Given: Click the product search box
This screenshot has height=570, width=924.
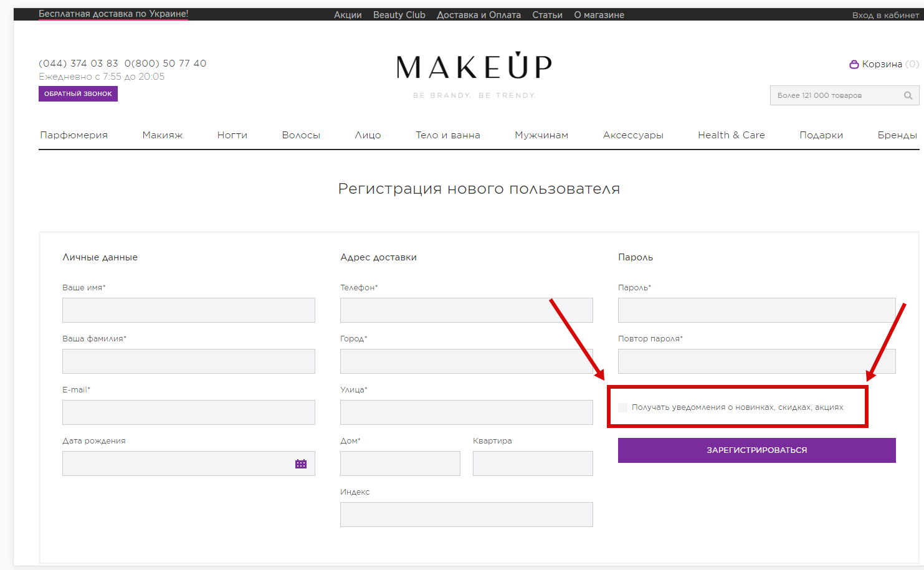Looking at the screenshot, I should 835,95.
